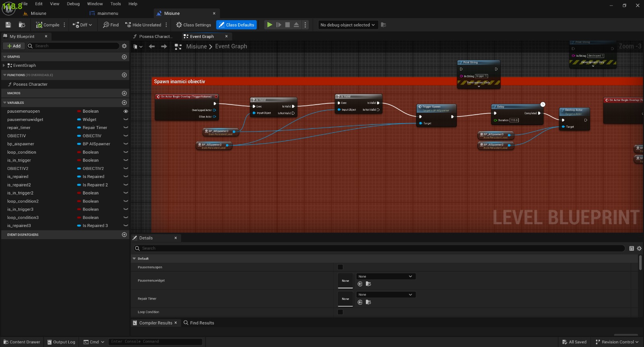
Task: Toggle visibility eye of repair_timer variable
Action: tap(126, 128)
